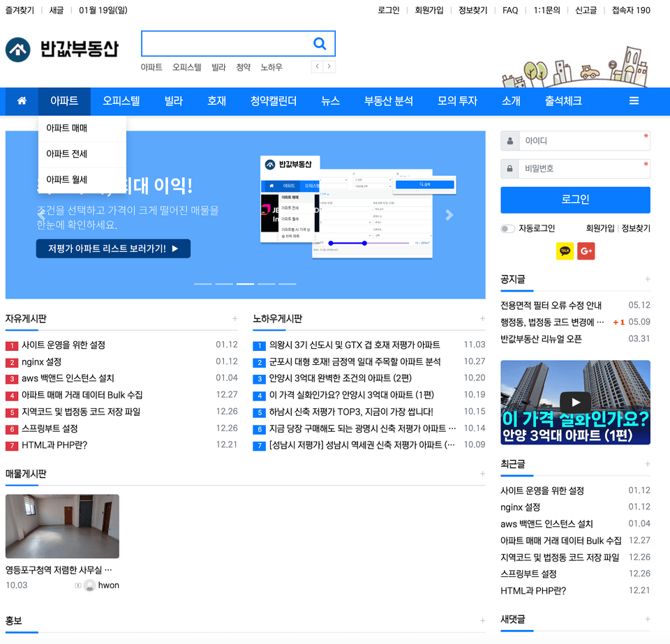This screenshot has height=644, width=670.
Task: Click the search magnifier icon
Action: tap(320, 43)
